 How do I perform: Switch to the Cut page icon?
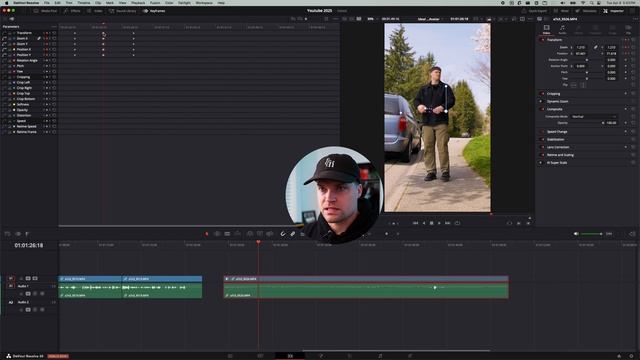coord(260,356)
